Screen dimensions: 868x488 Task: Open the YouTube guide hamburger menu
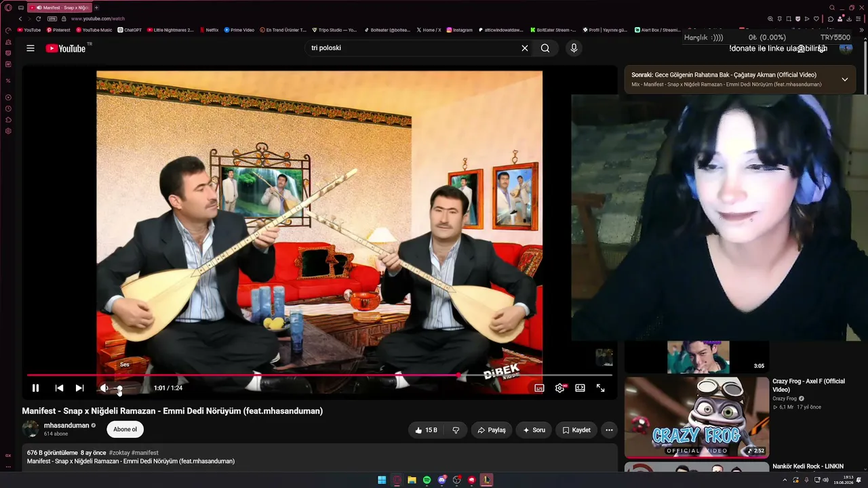[31, 48]
